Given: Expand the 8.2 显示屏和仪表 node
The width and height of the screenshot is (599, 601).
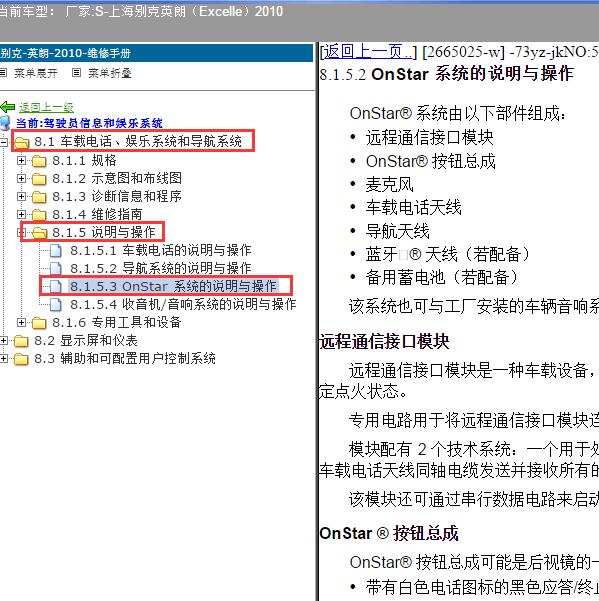Looking at the screenshot, I should tap(3, 340).
